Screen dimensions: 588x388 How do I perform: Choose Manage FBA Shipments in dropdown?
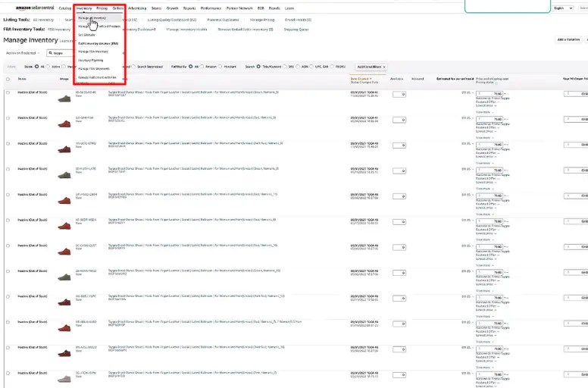(94, 69)
